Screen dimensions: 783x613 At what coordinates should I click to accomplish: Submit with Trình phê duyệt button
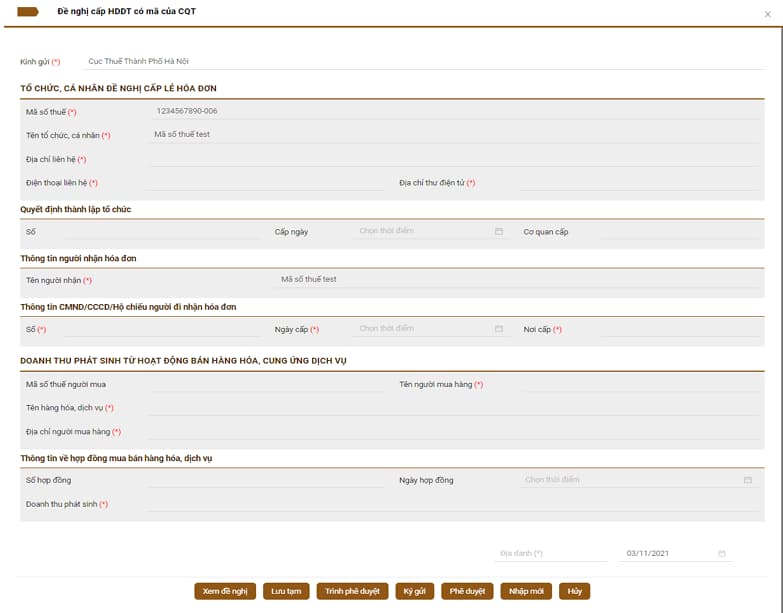point(353,591)
